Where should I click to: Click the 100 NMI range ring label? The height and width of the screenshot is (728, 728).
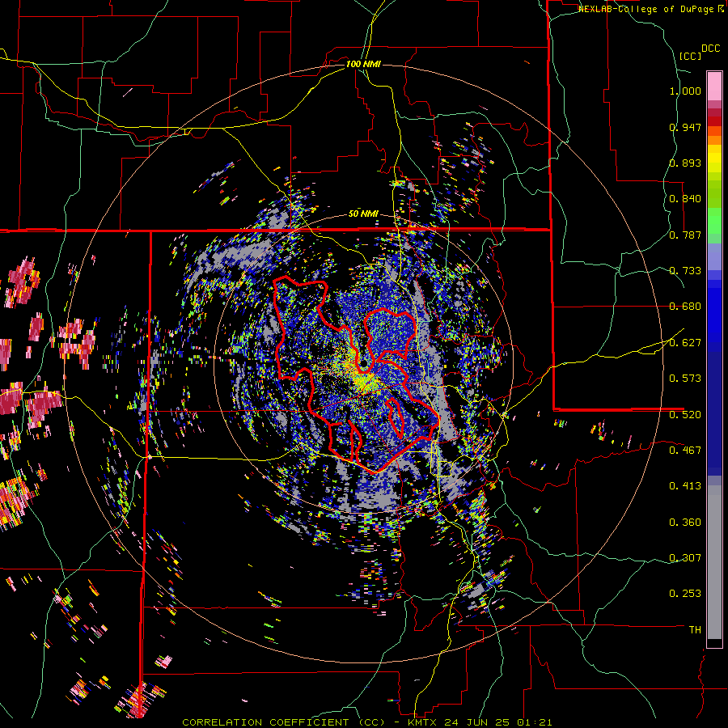click(363, 64)
